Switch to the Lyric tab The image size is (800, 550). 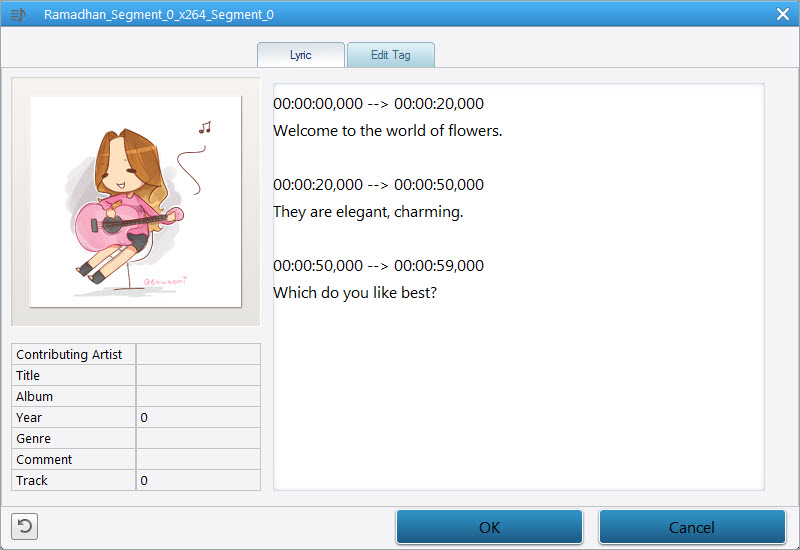click(300, 55)
